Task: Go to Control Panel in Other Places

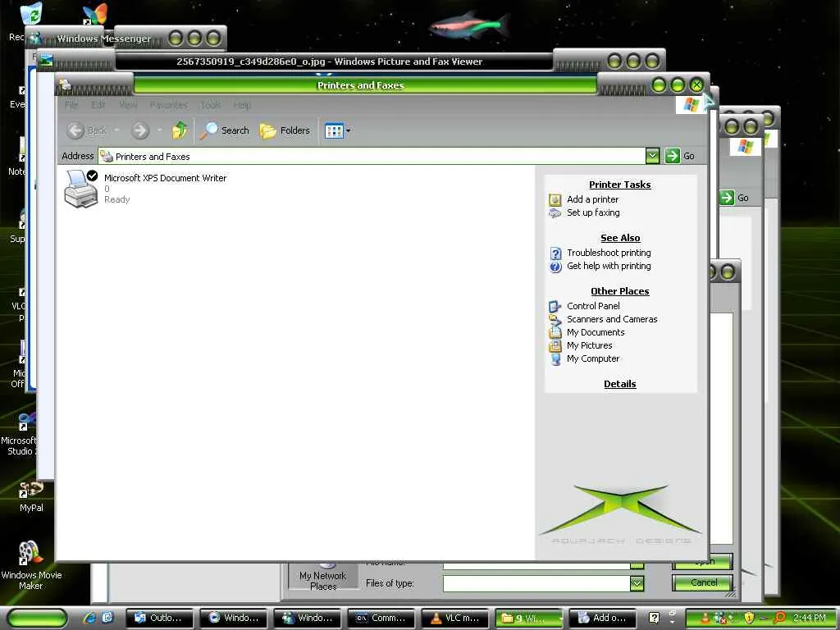Action: (593, 306)
